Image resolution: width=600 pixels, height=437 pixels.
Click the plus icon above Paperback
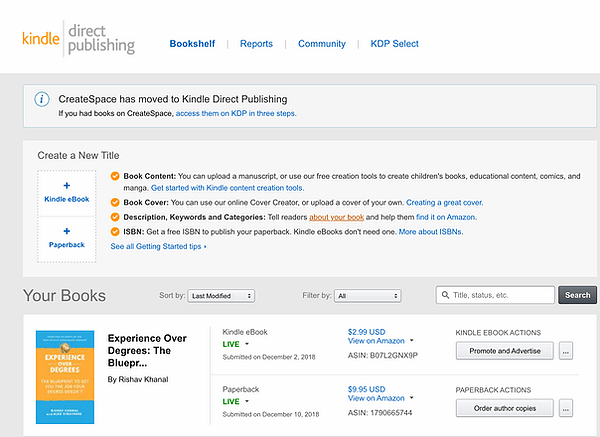point(67,231)
